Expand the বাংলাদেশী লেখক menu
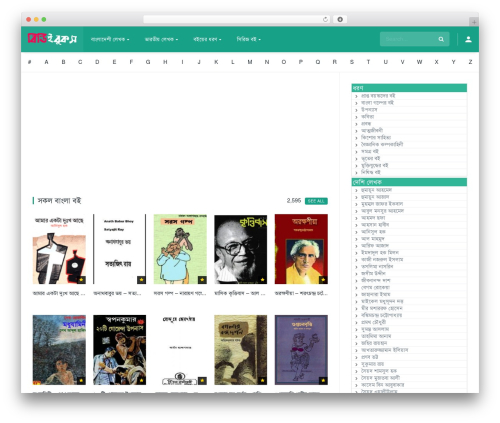 pyautogui.click(x=110, y=39)
